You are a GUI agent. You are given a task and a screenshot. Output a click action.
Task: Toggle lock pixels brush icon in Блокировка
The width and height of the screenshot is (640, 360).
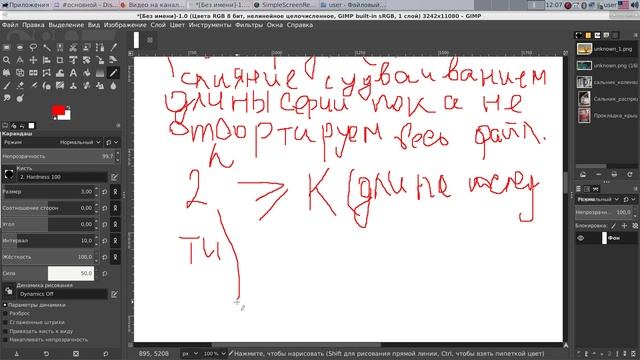613,225
